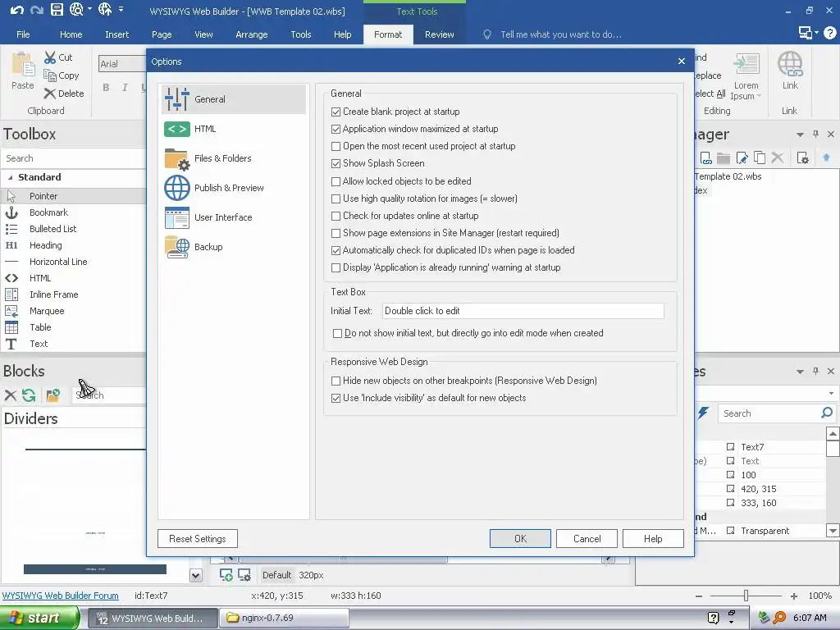Open the Tools ribbon tab
Viewport: 840px width, 630px height.
[300, 34]
